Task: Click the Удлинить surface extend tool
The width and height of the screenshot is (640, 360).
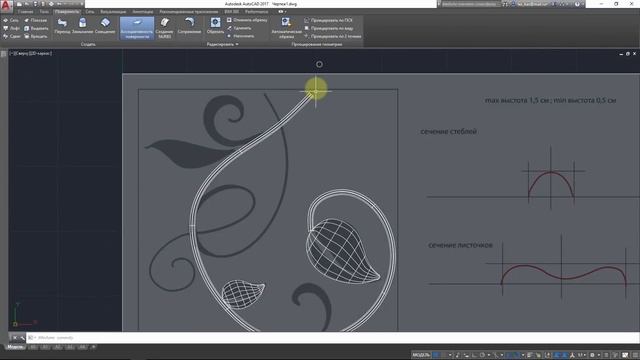Action: [x=239, y=28]
